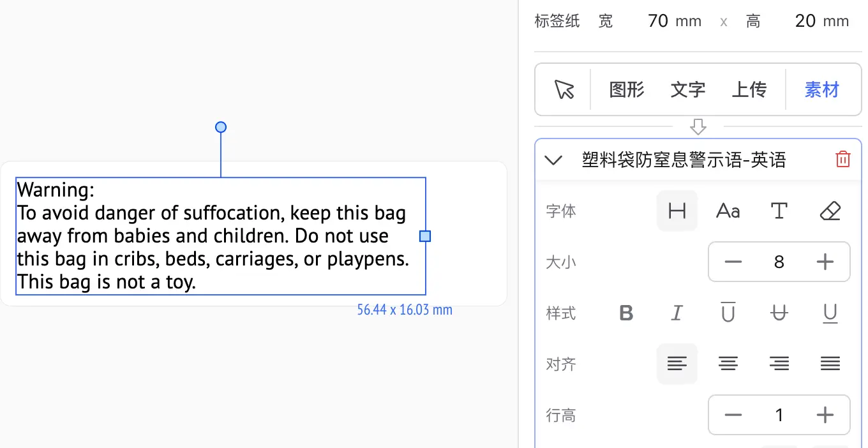Click the Aa font case icon
This screenshot has height=448, width=868.
[x=728, y=211]
